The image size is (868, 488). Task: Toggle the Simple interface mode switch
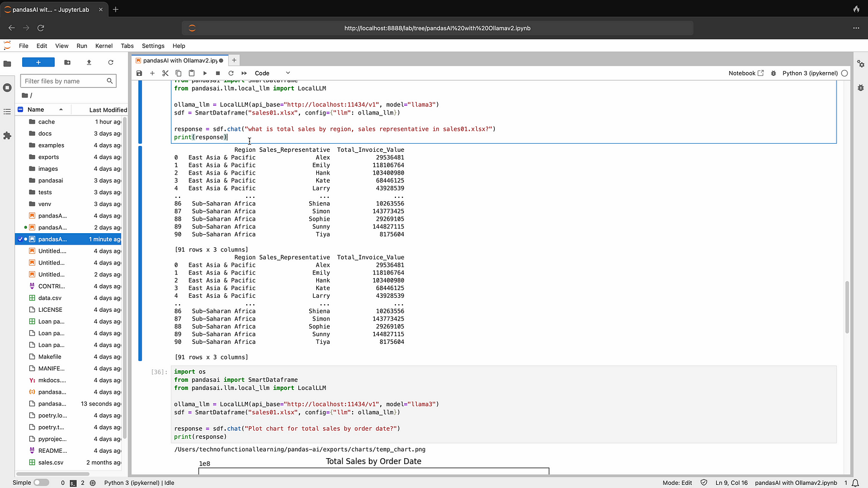pyautogui.click(x=41, y=483)
